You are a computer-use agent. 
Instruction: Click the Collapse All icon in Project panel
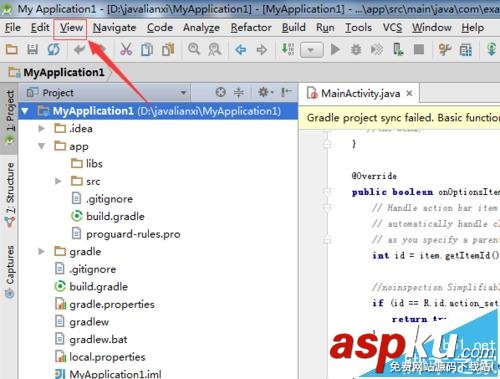click(x=239, y=92)
